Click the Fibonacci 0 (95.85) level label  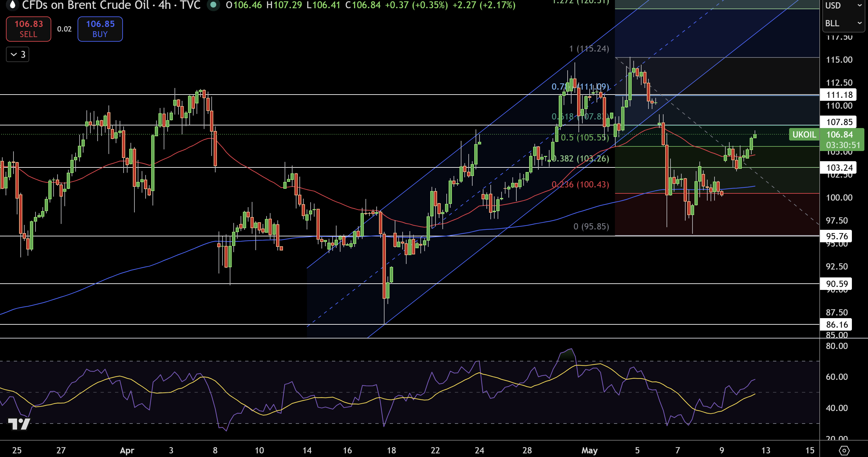click(591, 227)
